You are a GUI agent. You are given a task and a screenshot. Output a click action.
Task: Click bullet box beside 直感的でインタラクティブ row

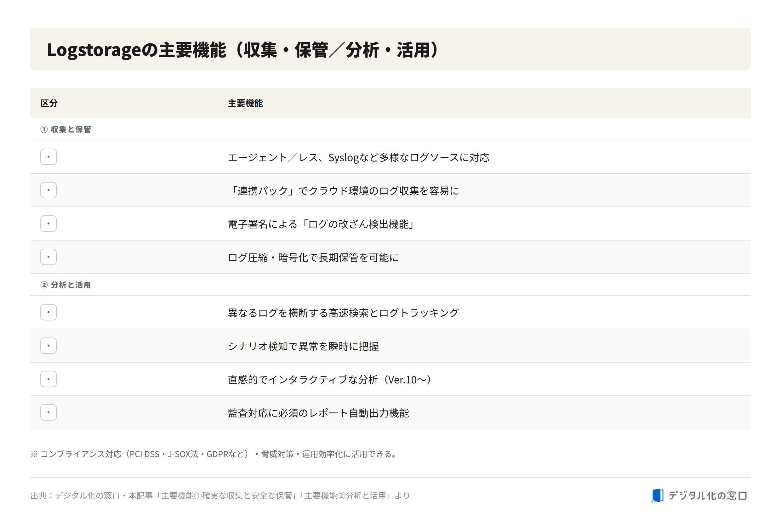pos(48,379)
